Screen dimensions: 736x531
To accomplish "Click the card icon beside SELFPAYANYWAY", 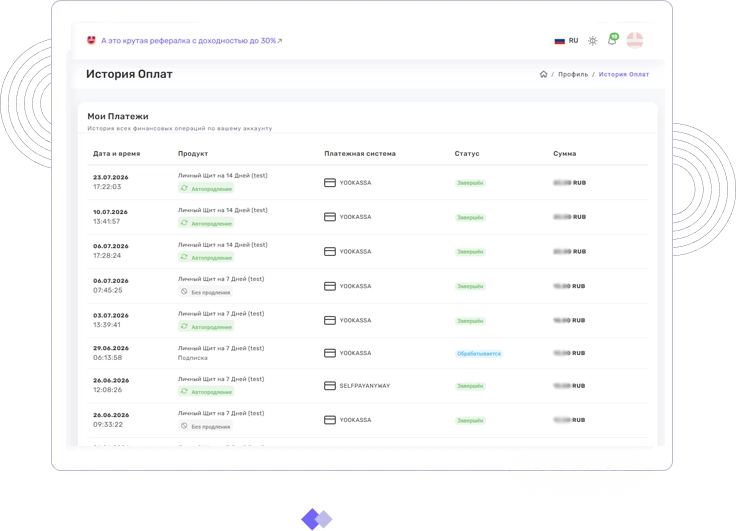I will pyautogui.click(x=330, y=385).
